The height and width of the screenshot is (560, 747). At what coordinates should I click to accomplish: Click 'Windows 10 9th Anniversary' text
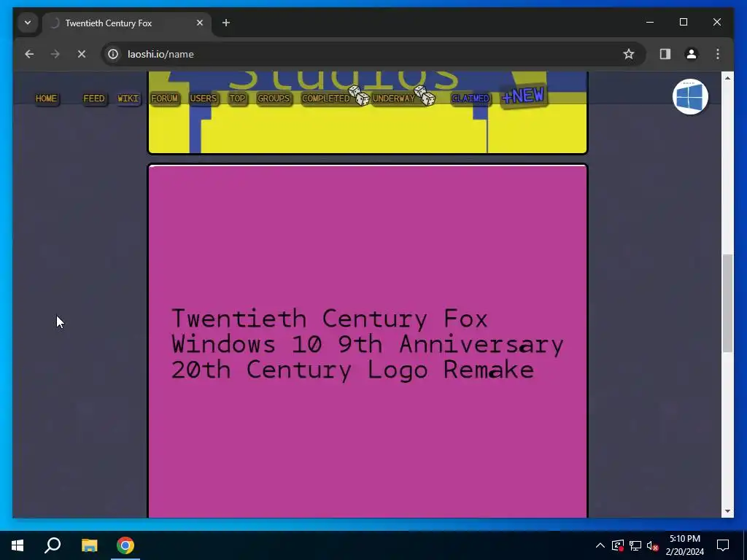tap(368, 344)
